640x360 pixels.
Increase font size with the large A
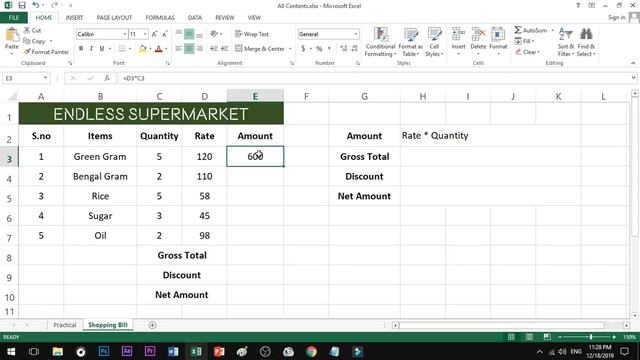click(x=154, y=34)
